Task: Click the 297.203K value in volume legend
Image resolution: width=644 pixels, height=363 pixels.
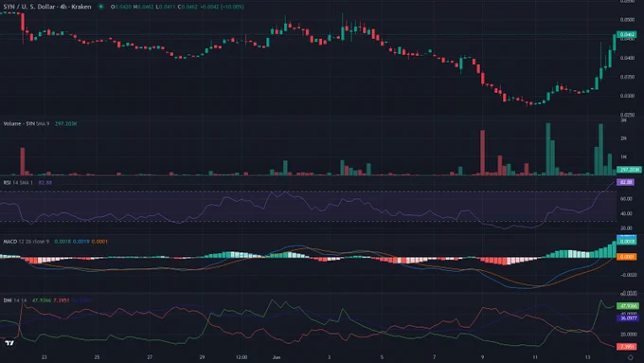Action: 65,124
